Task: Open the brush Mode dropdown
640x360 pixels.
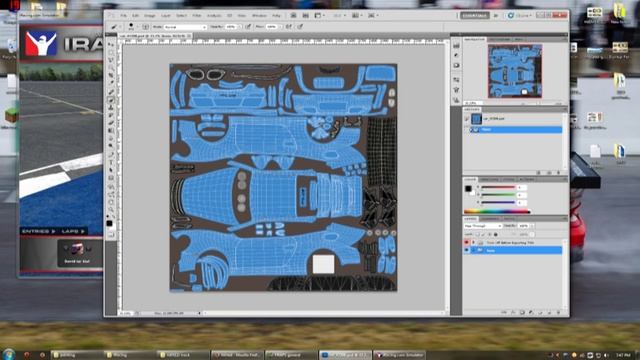Action: (185, 27)
